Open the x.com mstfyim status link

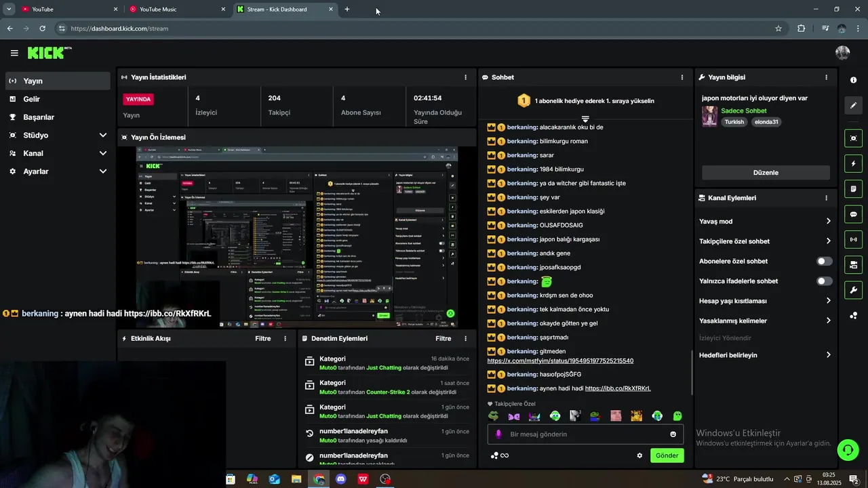(x=560, y=361)
